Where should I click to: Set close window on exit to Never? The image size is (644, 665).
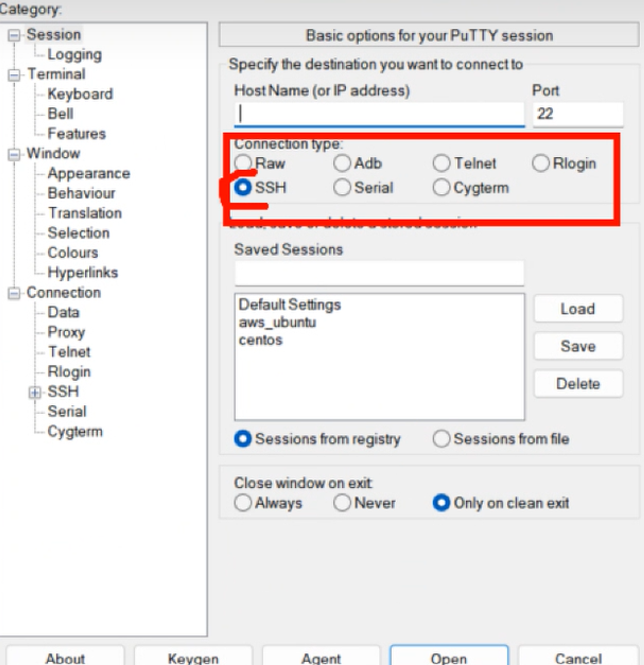point(342,502)
